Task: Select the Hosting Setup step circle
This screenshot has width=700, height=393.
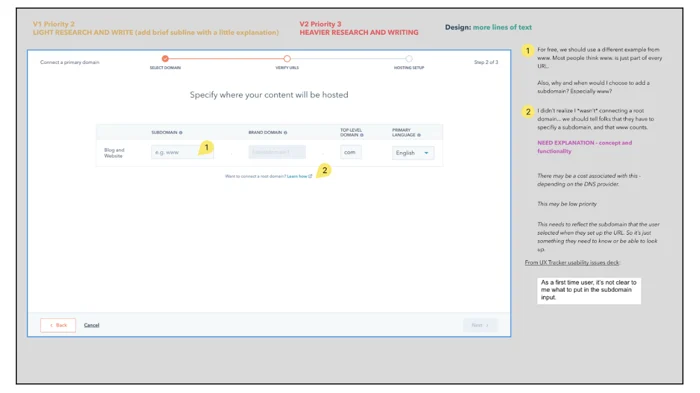Action: coord(409,59)
